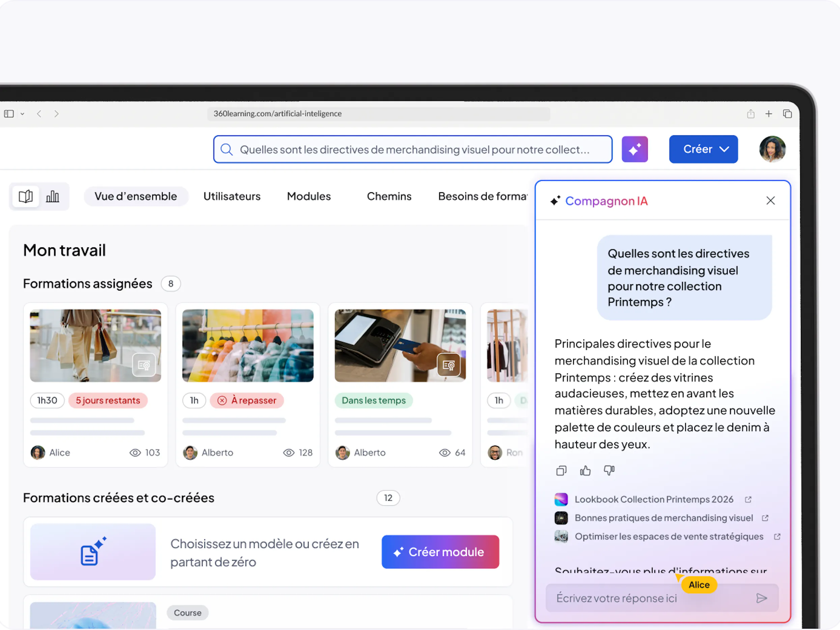Open the Utilisateurs tab
Viewport: 840px width, 630px height.
tap(232, 196)
